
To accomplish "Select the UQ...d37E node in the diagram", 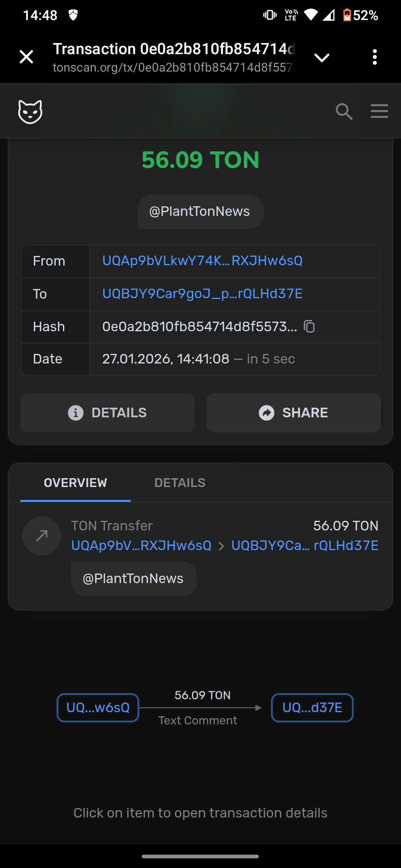I will (x=312, y=707).
